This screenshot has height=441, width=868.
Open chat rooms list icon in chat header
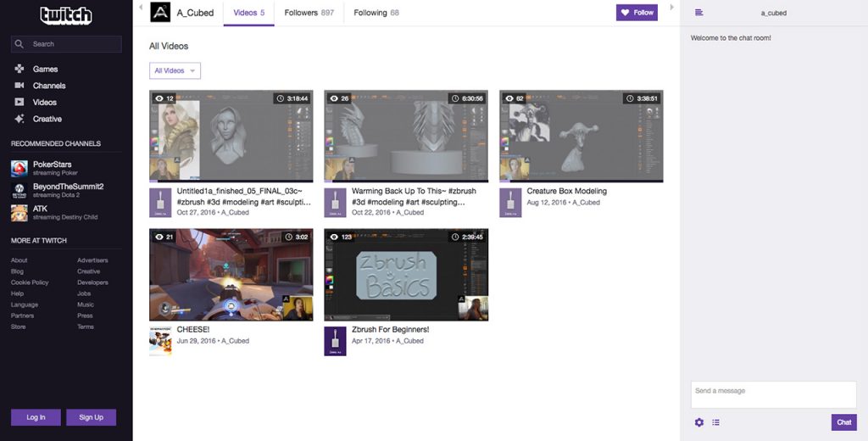click(x=699, y=13)
